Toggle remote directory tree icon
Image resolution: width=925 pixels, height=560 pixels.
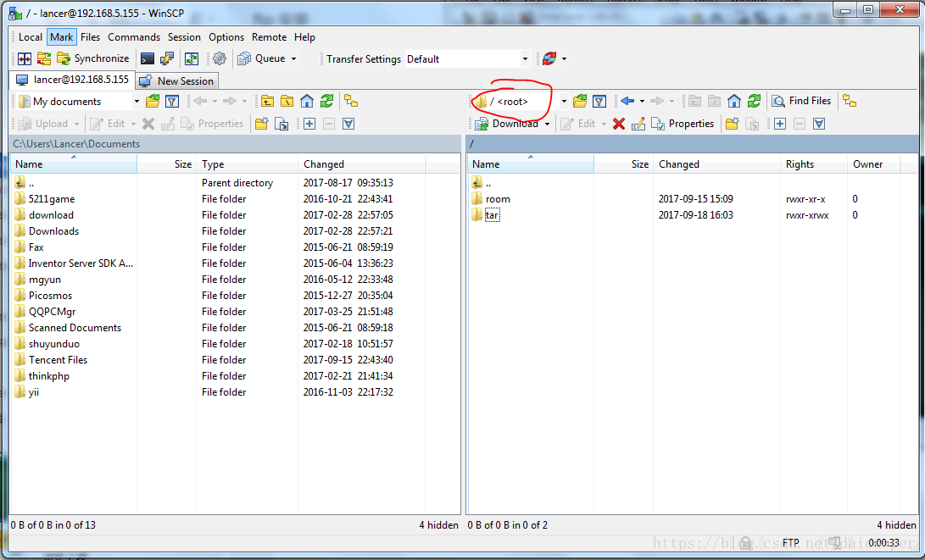[850, 102]
